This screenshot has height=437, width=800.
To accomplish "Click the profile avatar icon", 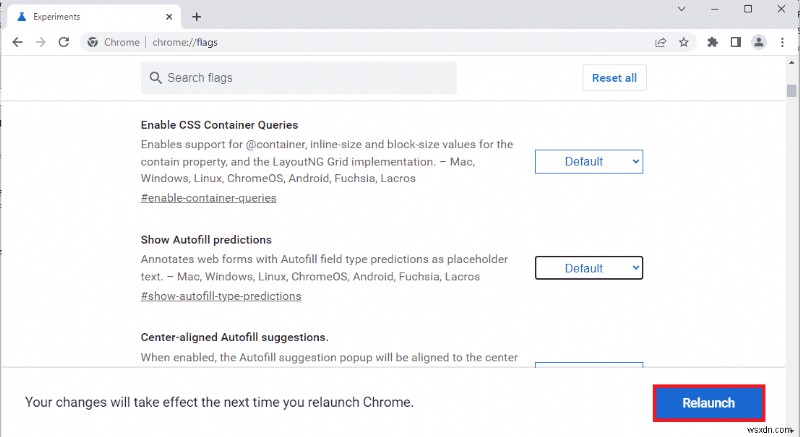I will pyautogui.click(x=759, y=42).
